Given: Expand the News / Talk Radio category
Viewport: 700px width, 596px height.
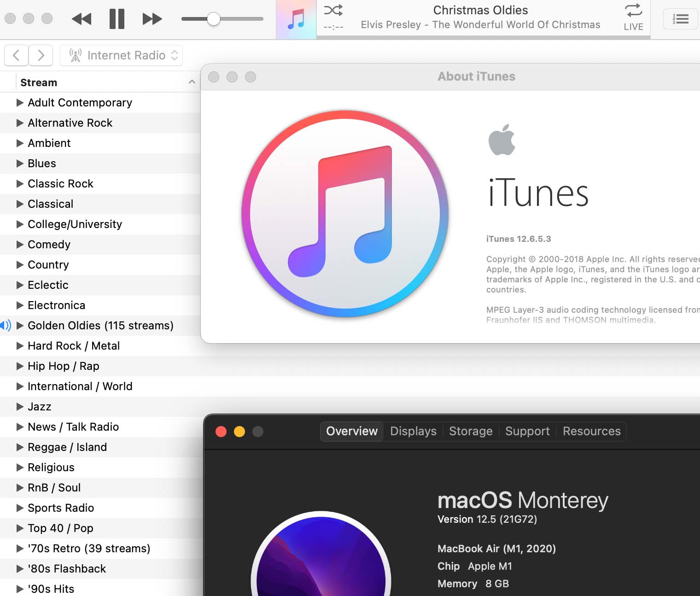Looking at the screenshot, I should [x=20, y=427].
